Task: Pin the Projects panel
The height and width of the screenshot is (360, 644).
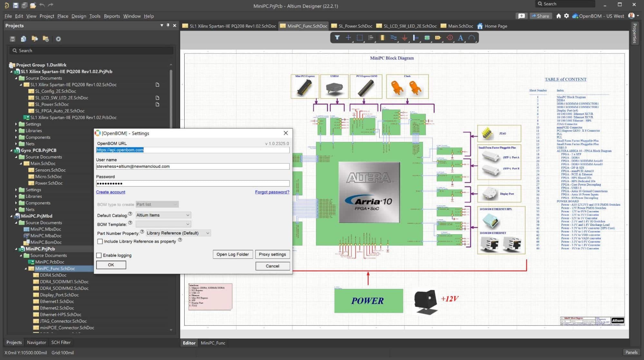Action: pos(168,25)
